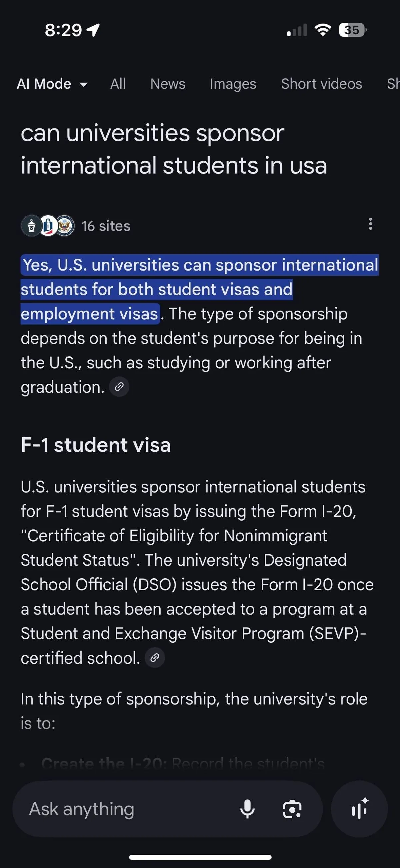Tap the location arrow in status bar

click(93, 30)
